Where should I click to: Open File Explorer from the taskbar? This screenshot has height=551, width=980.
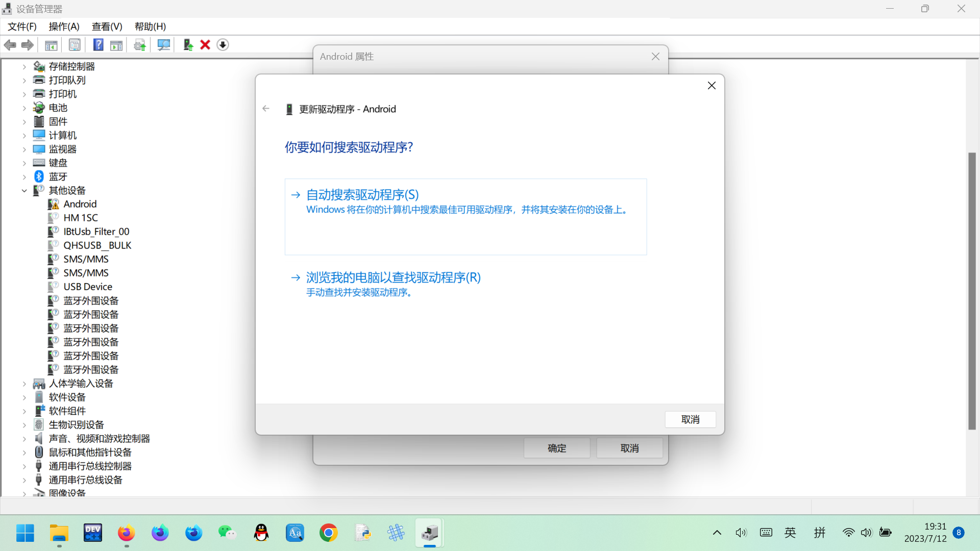tap(59, 533)
